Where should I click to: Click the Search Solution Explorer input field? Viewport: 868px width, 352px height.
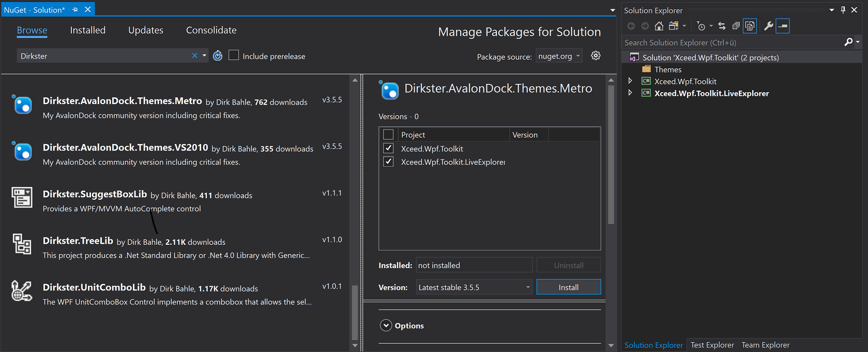732,42
